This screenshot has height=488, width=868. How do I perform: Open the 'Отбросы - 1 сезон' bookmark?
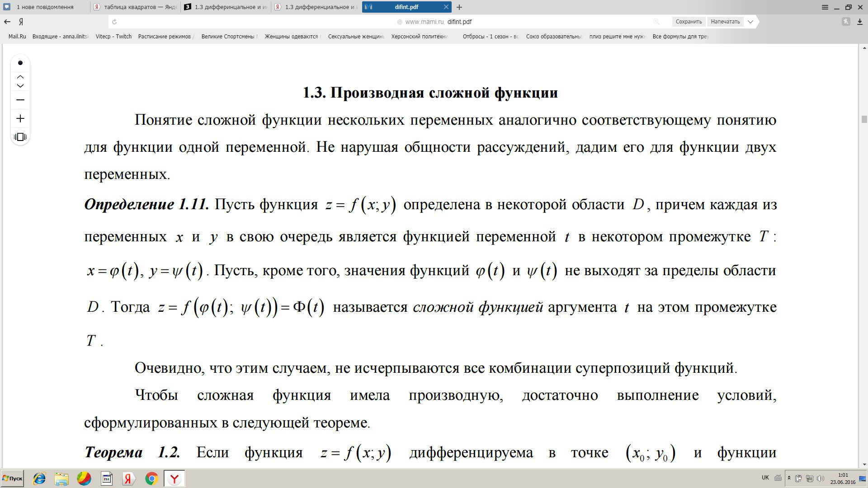[x=491, y=37]
